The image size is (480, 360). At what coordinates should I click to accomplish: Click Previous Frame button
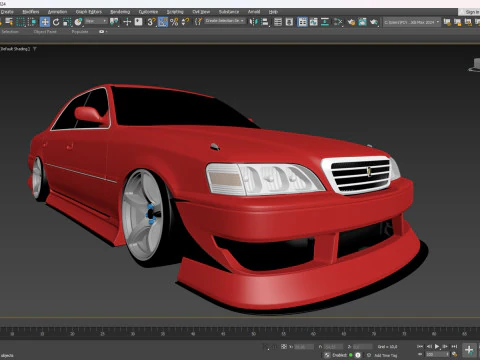coord(429,347)
